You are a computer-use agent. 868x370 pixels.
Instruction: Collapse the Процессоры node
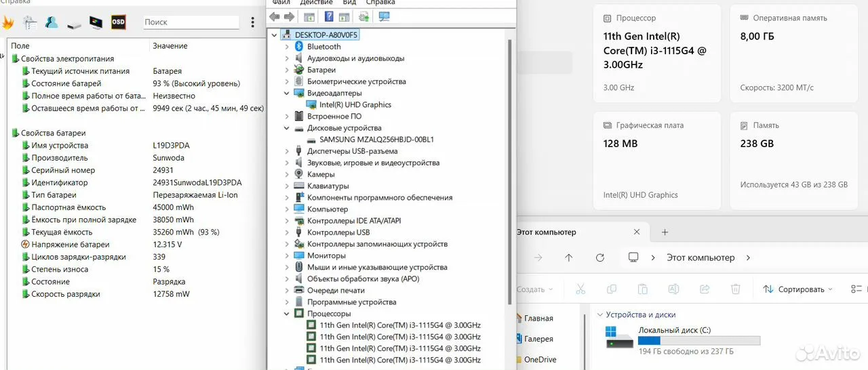287,314
